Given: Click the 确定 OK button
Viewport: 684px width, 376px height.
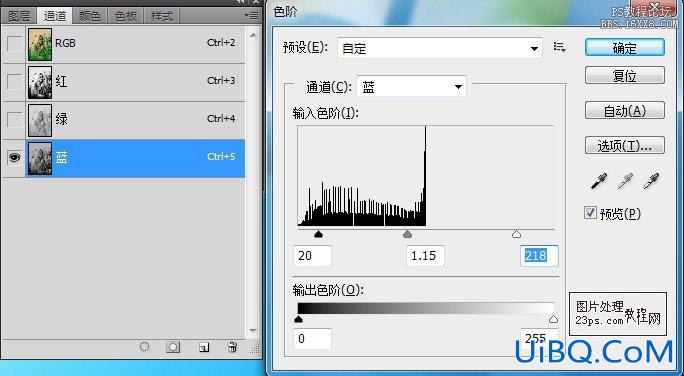Looking at the screenshot, I should (625, 48).
